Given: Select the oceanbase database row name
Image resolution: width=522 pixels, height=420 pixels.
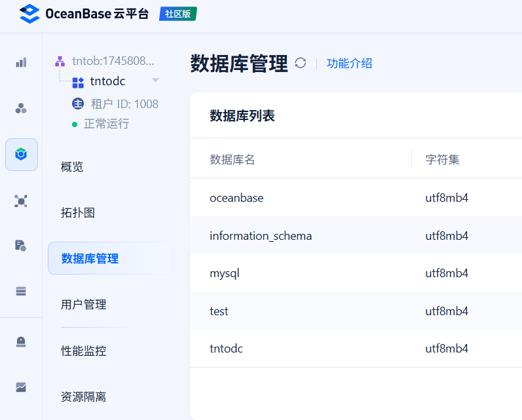Looking at the screenshot, I should click(236, 198).
